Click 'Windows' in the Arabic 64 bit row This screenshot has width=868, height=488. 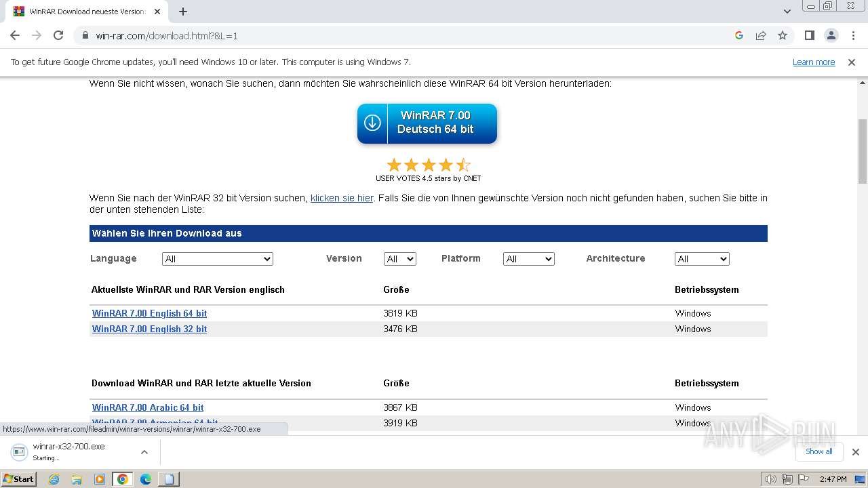pos(693,407)
